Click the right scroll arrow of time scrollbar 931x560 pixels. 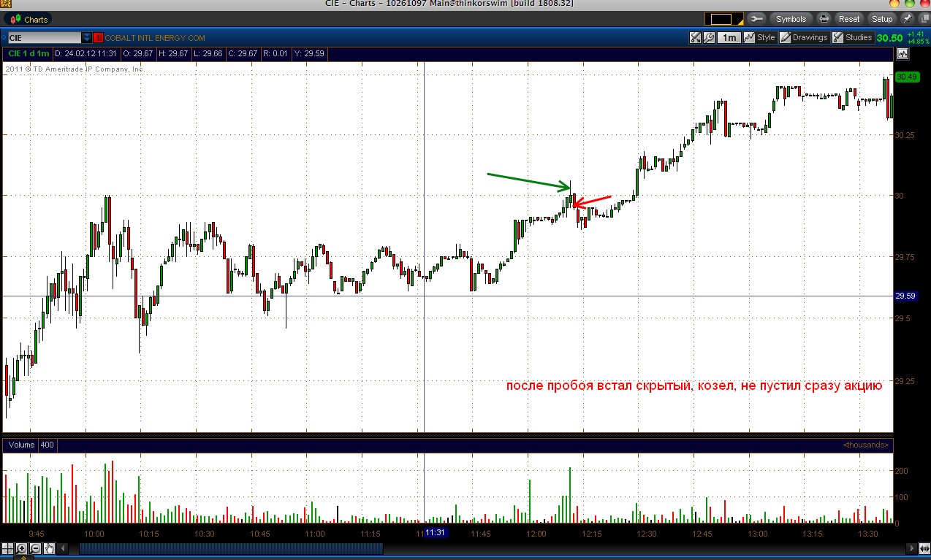tap(911, 548)
